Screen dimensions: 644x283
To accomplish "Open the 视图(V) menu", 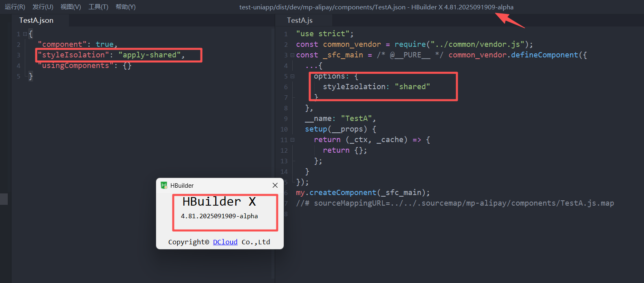I will pos(71,7).
